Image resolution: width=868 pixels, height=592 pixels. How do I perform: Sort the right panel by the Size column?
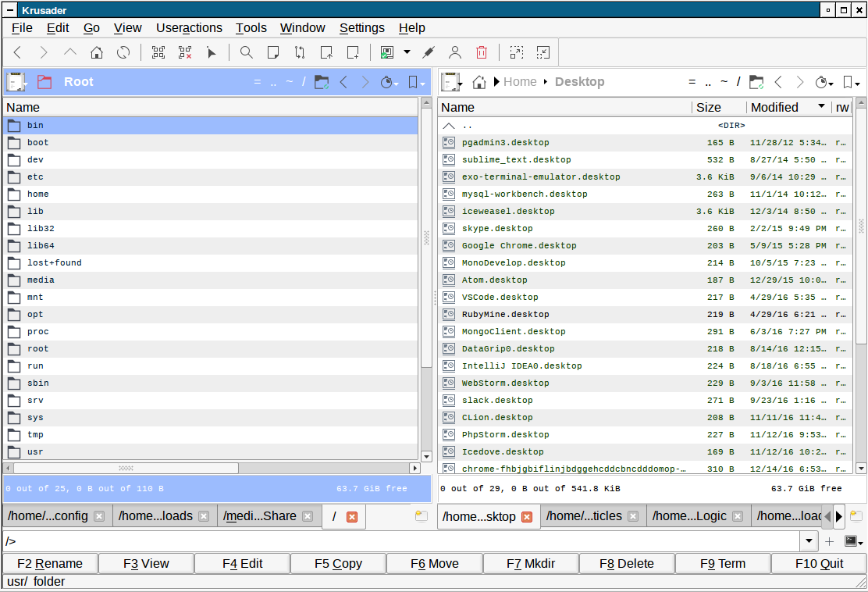point(719,108)
